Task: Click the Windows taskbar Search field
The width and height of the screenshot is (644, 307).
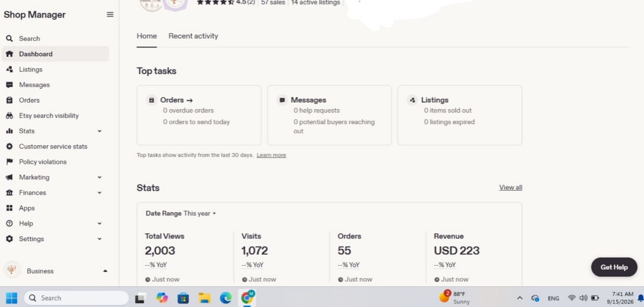Action: coord(76,298)
